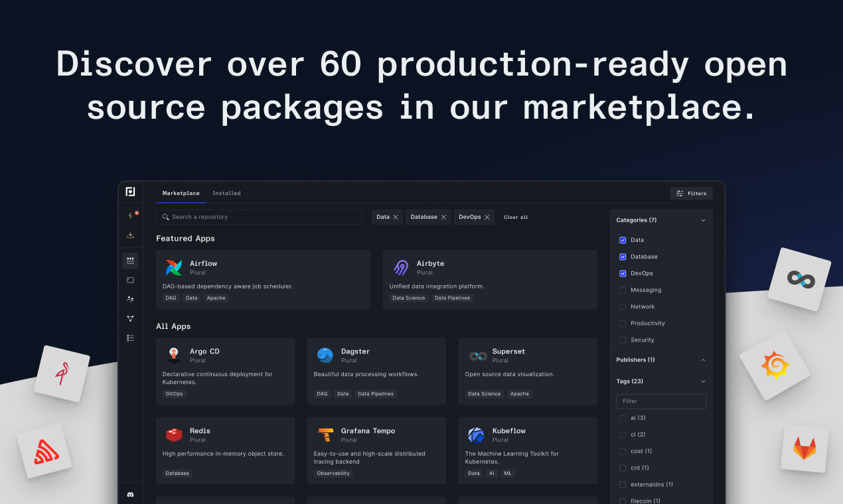The height and width of the screenshot is (504, 843).
Task: Check the crd (1) tag checkbox
Action: 623,468
